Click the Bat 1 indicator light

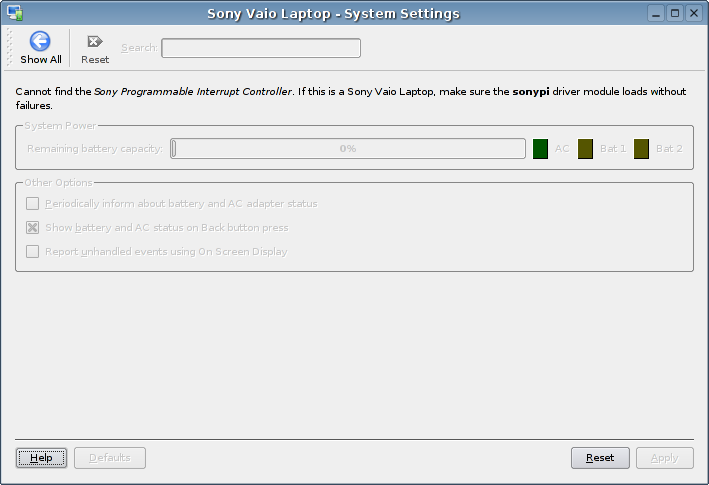(x=586, y=149)
